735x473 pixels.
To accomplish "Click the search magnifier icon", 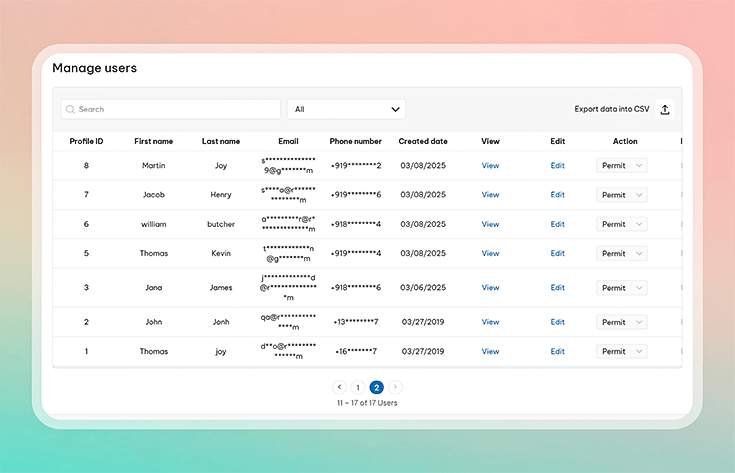I will [x=70, y=109].
